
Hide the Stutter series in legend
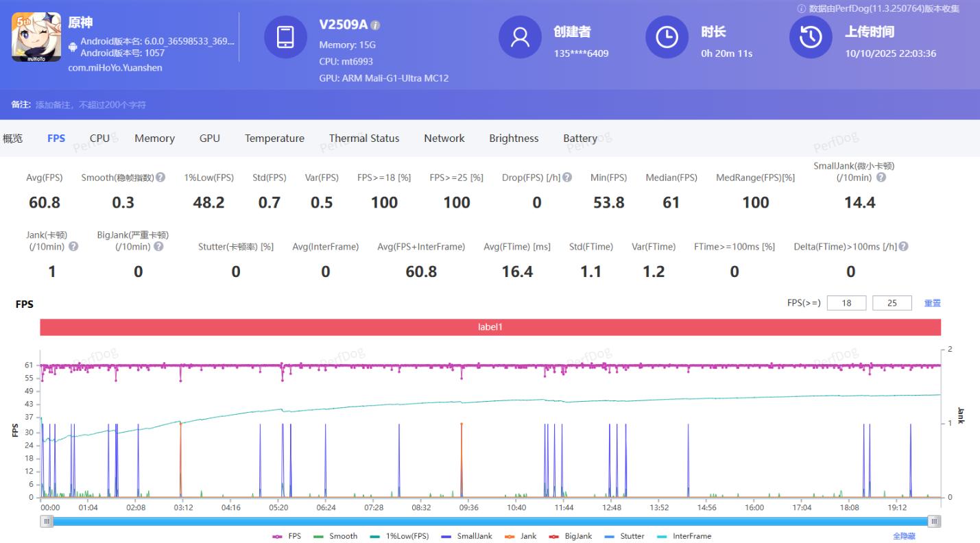click(x=625, y=536)
